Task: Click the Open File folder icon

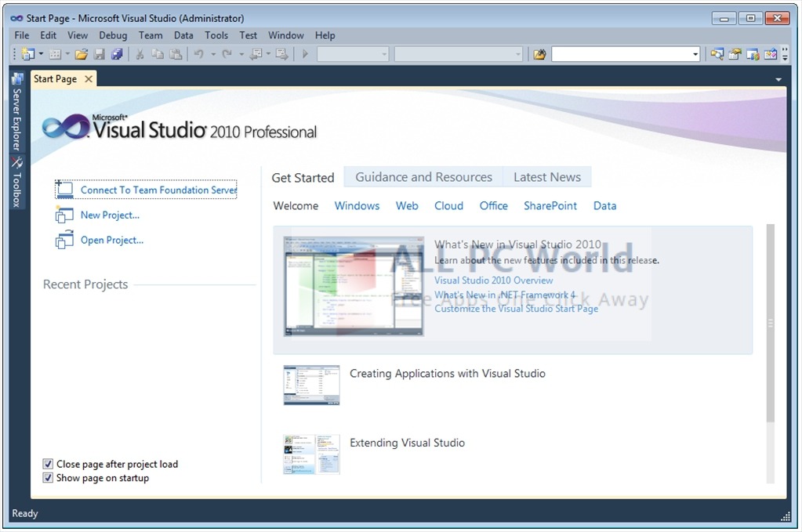Action: (x=82, y=53)
